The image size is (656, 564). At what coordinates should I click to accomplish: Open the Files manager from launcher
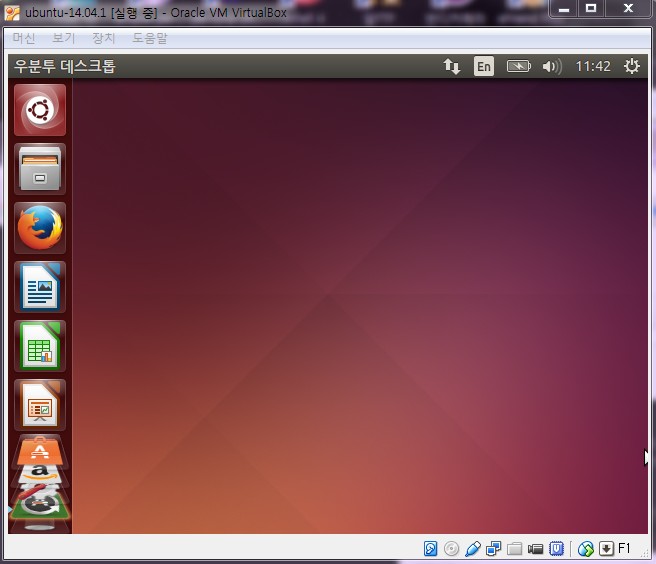(40, 168)
